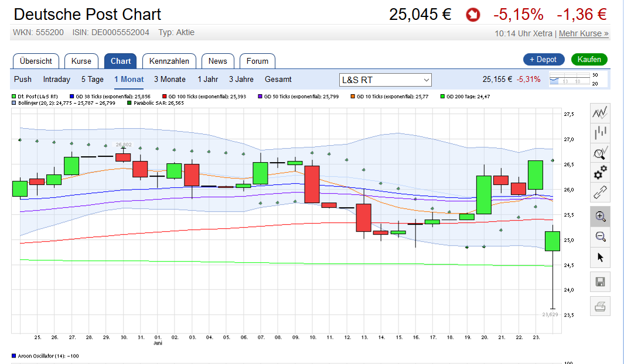Select the line chart type icon

(x=600, y=113)
